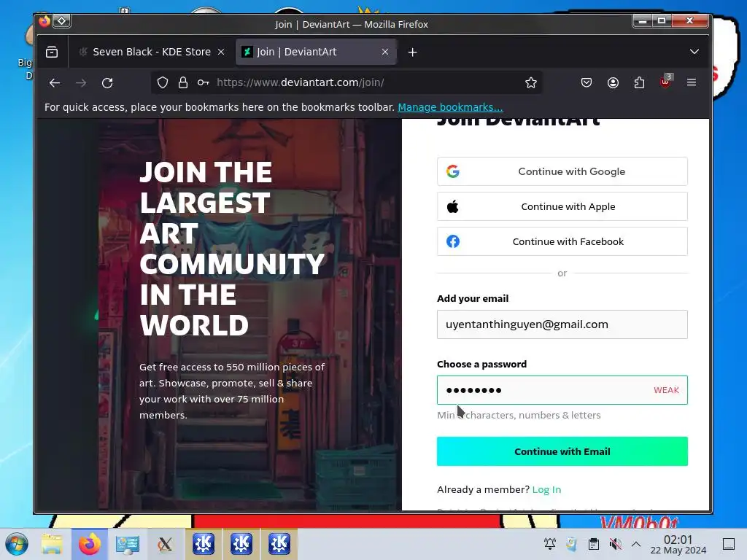Image resolution: width=747 pixels, height=560 pixels.
Task: Switch to Seven Black - KDE Store tab
Action: 152,52
